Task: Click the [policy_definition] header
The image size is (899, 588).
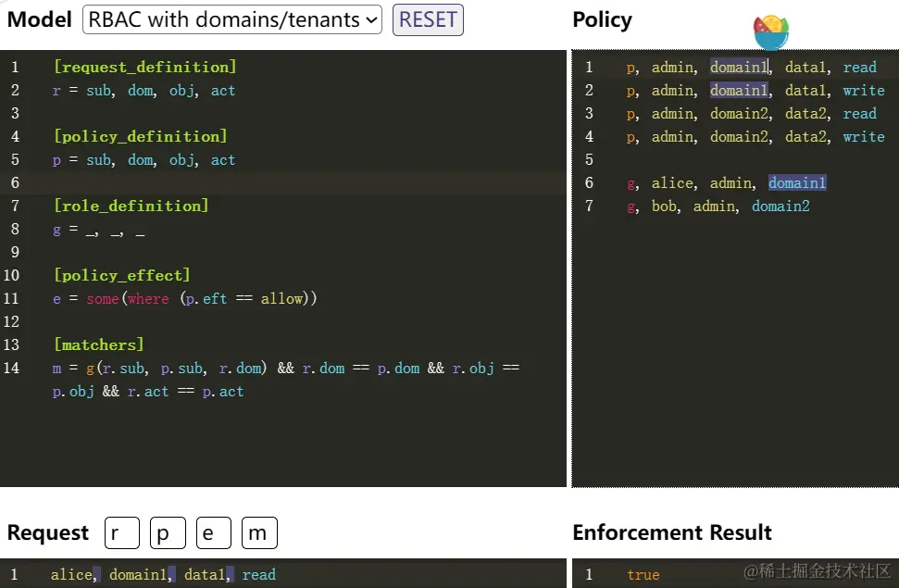Action: [141, 136]
